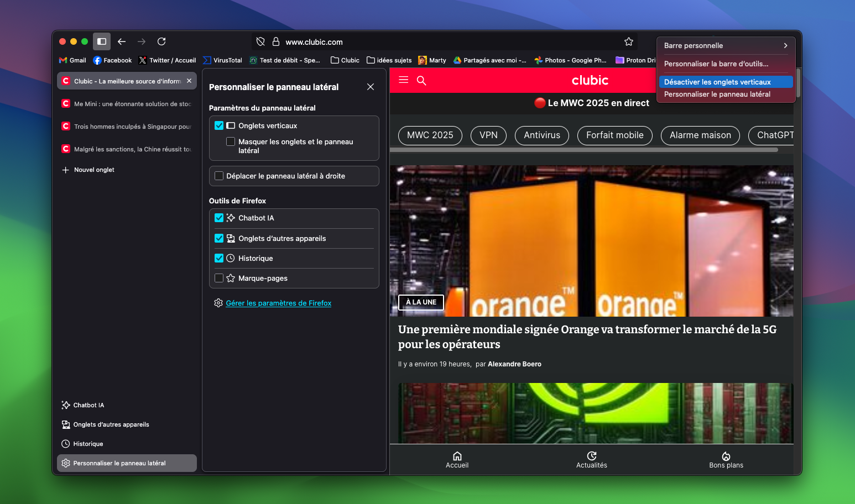This screenshot has width=855, height=504.
Task: Choose Personnaliser la barre d'outils
Action: pos(716,64)
